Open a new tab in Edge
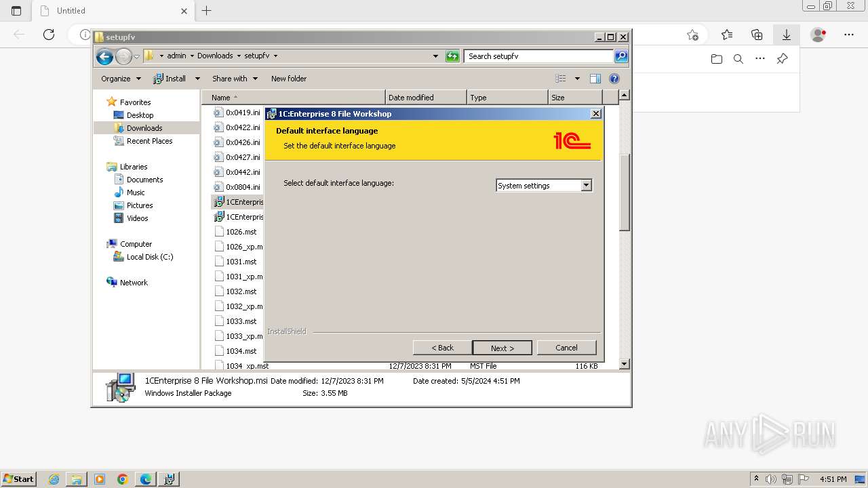The height and width of the screenshot is (488, 868). pyautogui.click(x=207, y=10)
